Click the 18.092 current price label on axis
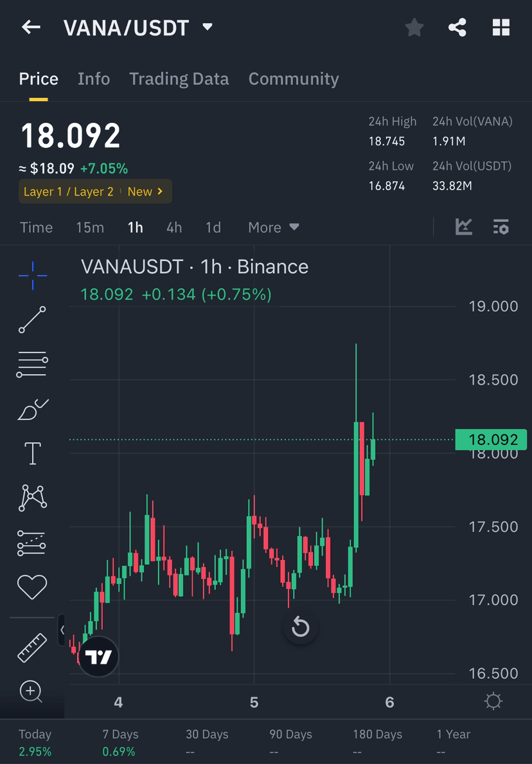532x764 pixels. 491,439
